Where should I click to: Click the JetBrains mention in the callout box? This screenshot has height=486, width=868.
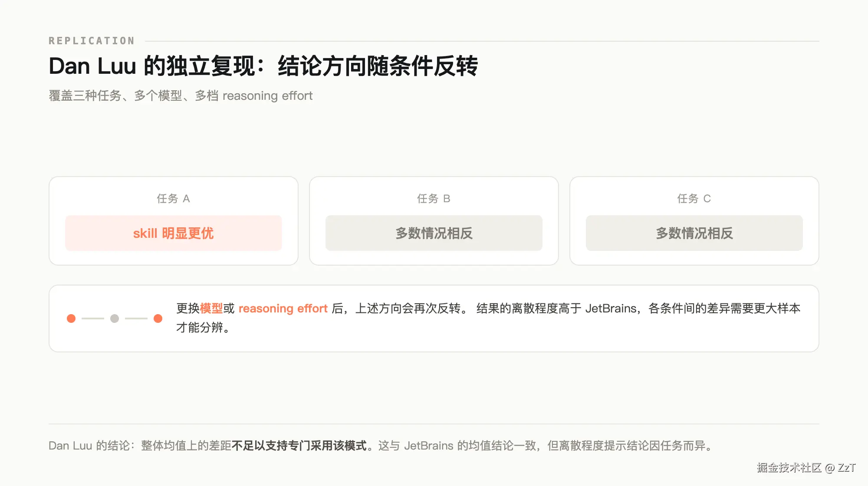click(611, 309)
